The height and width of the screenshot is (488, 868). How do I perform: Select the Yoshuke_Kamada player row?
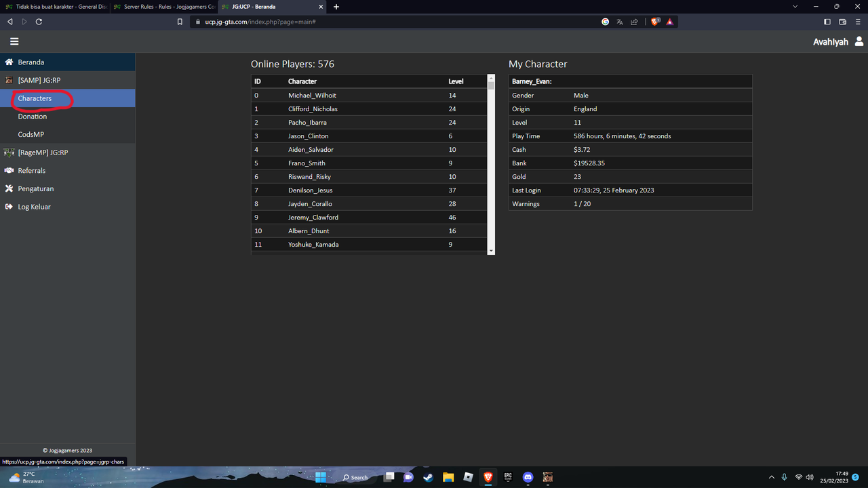pos(369,245)
